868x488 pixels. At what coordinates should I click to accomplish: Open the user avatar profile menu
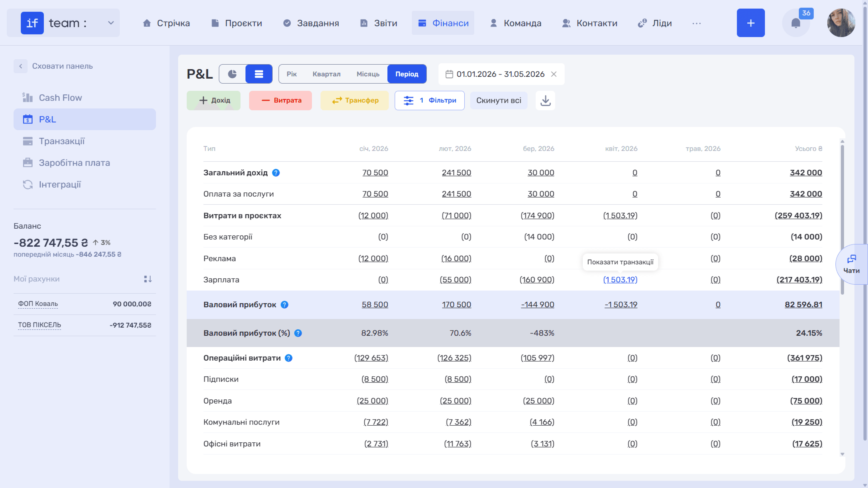[841, 23]
